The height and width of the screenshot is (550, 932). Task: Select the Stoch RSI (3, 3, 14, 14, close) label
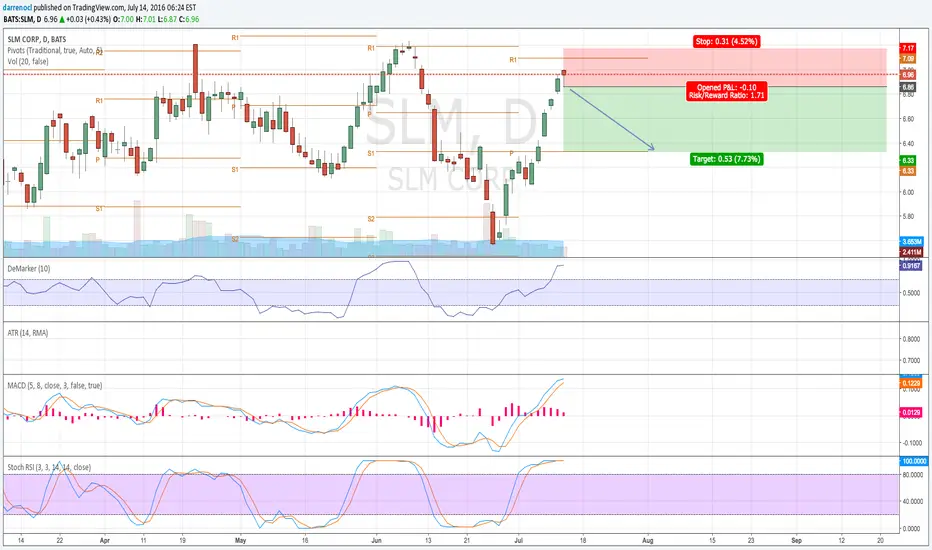(x=49, y=467)
